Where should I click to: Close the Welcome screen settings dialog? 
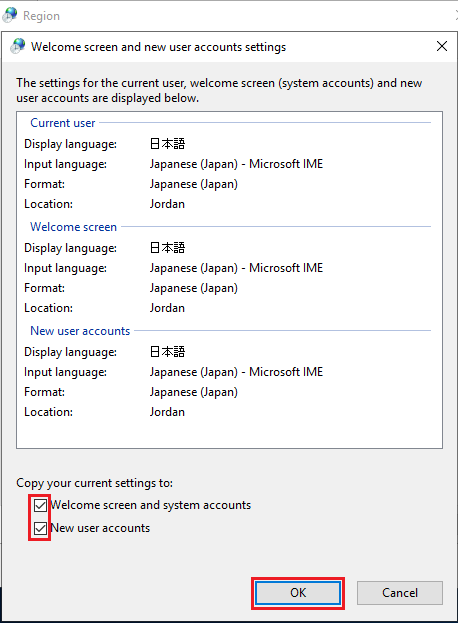[x=442, y=46]
